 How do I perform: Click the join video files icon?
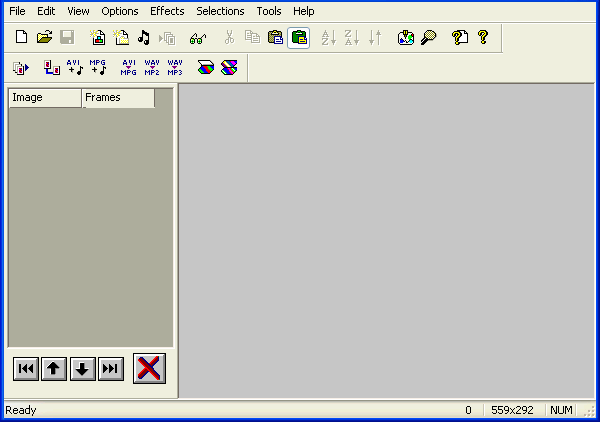point(52,68)
